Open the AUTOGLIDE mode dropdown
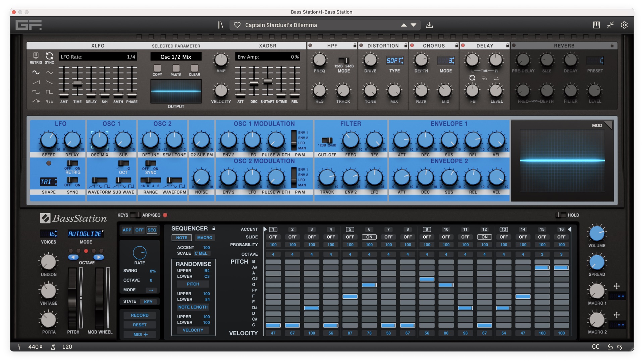Screen dimensions: 644x363 pos(86,234)
